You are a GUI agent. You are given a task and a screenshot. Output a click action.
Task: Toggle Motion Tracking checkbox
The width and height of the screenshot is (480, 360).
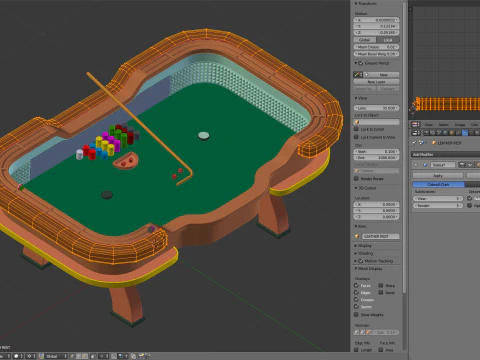pos(361,261)
